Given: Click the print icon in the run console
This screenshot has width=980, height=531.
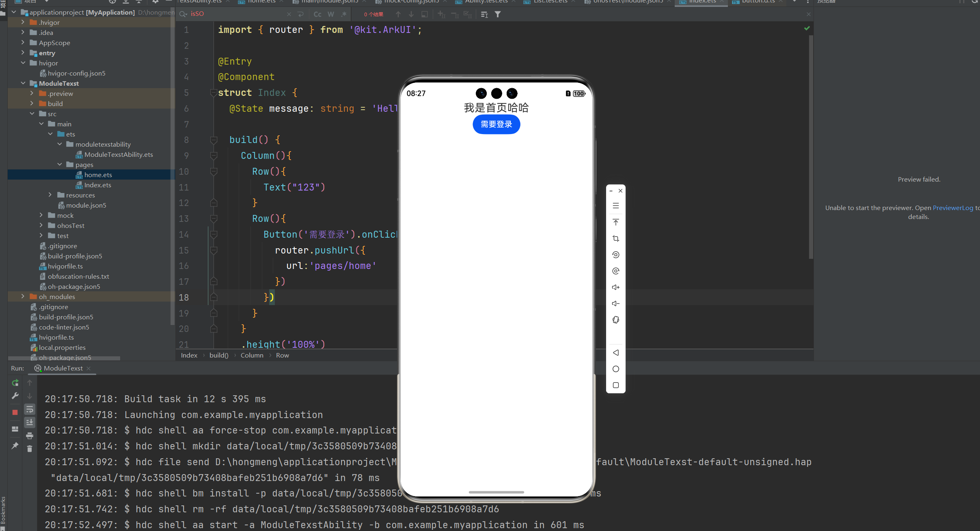Looking at the screenshot, I should (x=30, y=436).
